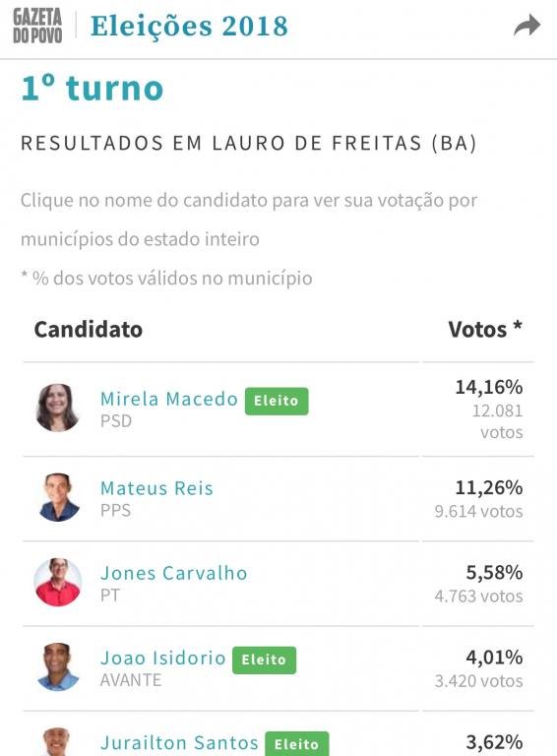Tap Joao Isidorio's profile photo
Image resolution: width=557 pixels, height=756 pixels.
click(x=58, y=666)
